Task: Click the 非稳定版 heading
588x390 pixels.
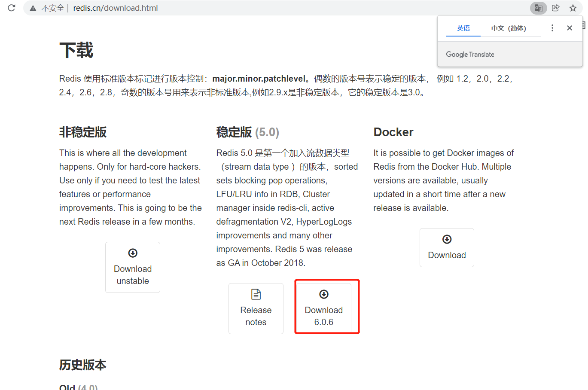Action: 83,132
